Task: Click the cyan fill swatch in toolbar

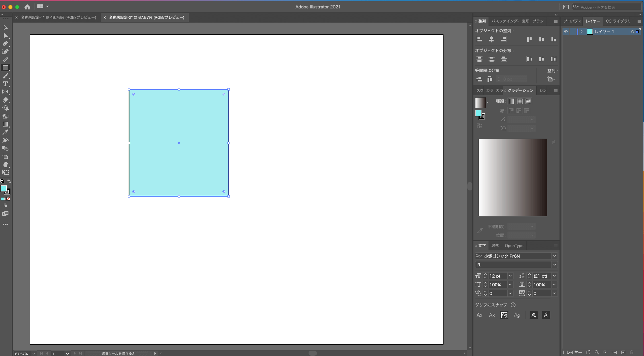Action: click(4, 188)
